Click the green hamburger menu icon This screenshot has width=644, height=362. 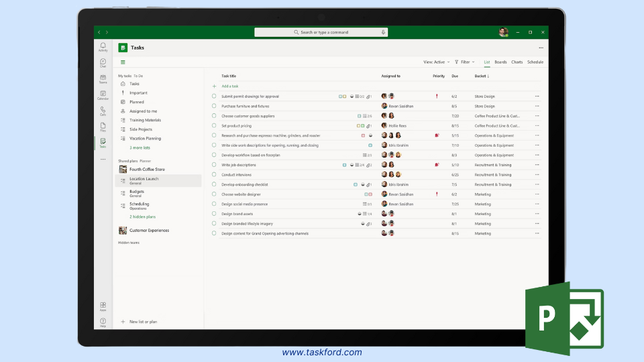(x=123, y=62)
